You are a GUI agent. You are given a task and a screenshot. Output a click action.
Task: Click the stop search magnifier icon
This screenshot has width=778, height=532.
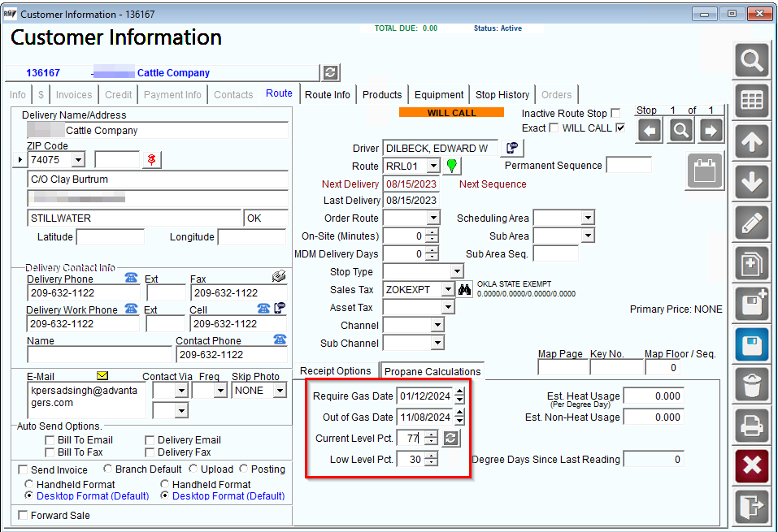pos(680,131)
